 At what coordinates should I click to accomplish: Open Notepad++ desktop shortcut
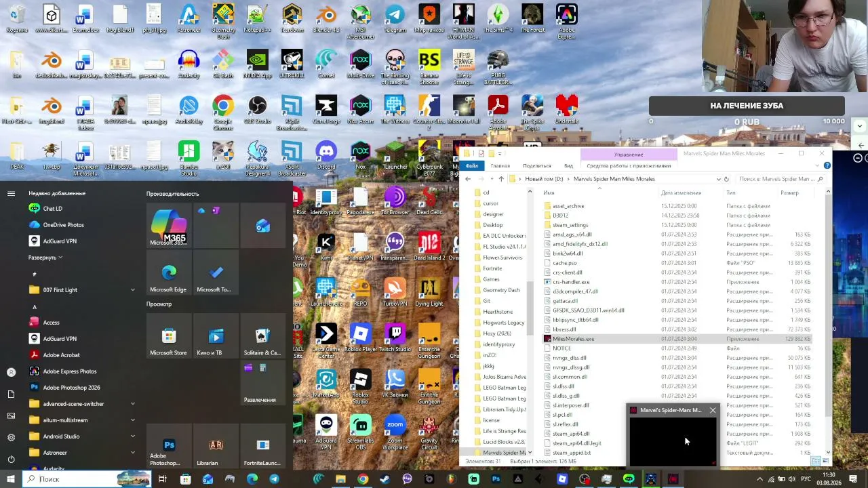pos(257,19)
